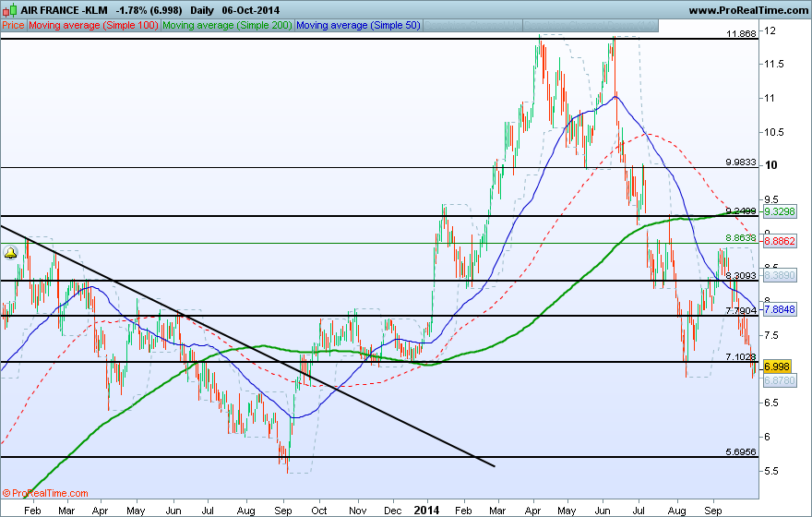This screenshot has height=517, width=812.
Task: Click the 12 tick on the price axis
Action: 770,31
